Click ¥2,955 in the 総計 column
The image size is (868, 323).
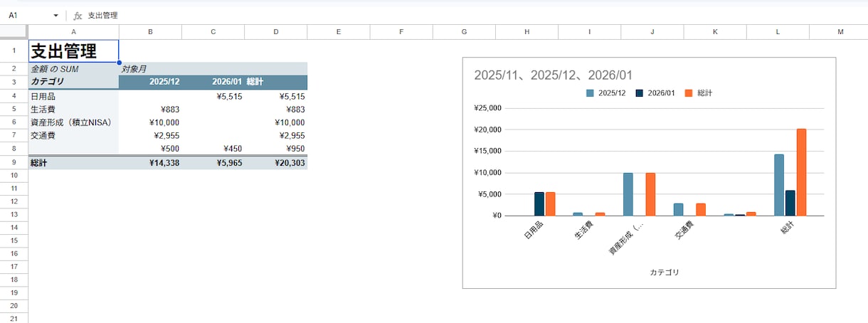(276, 135)
